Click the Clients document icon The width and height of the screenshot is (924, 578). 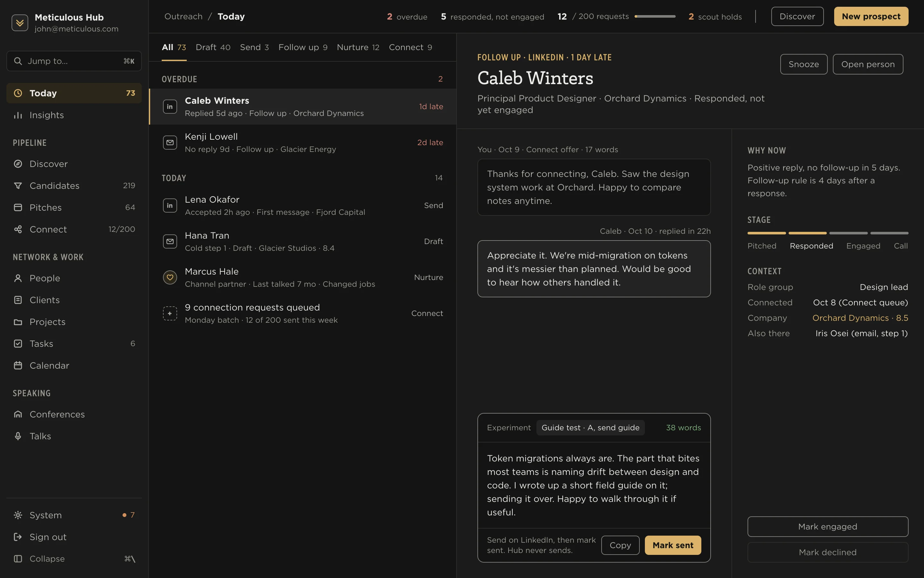(x=18, y=300)
